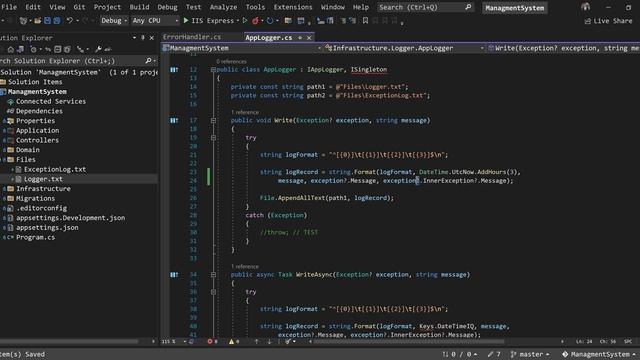The height and width of the screenshot is (360, 640).
Task: Toggle Solution Explorer preview selected items icon
Action: point(108,49)
